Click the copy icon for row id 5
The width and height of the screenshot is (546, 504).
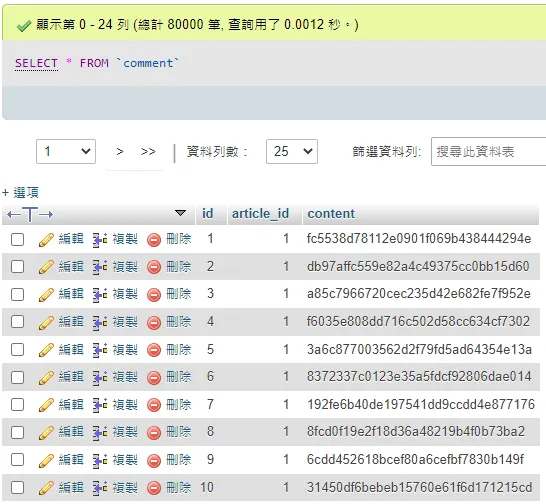click(100, 350)
